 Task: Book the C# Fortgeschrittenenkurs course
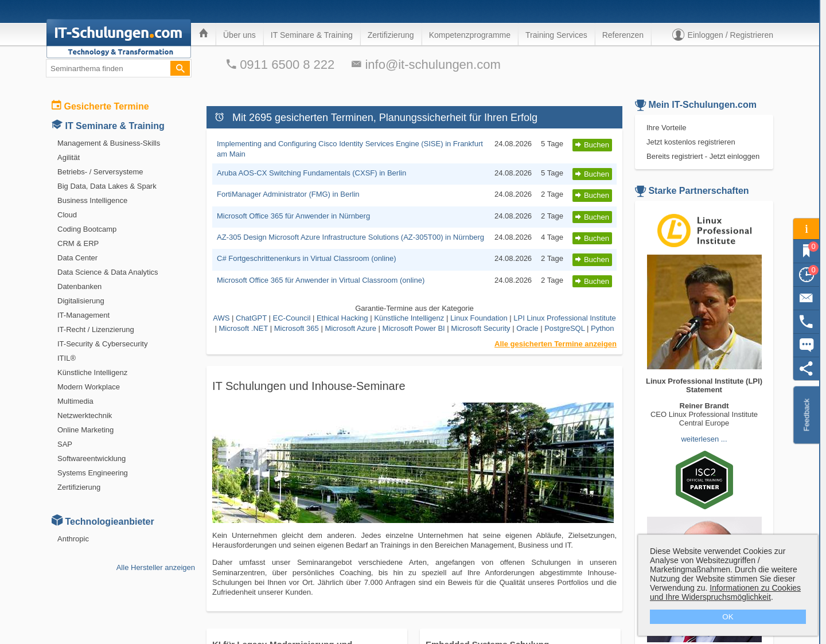click(x=592, y=260)
